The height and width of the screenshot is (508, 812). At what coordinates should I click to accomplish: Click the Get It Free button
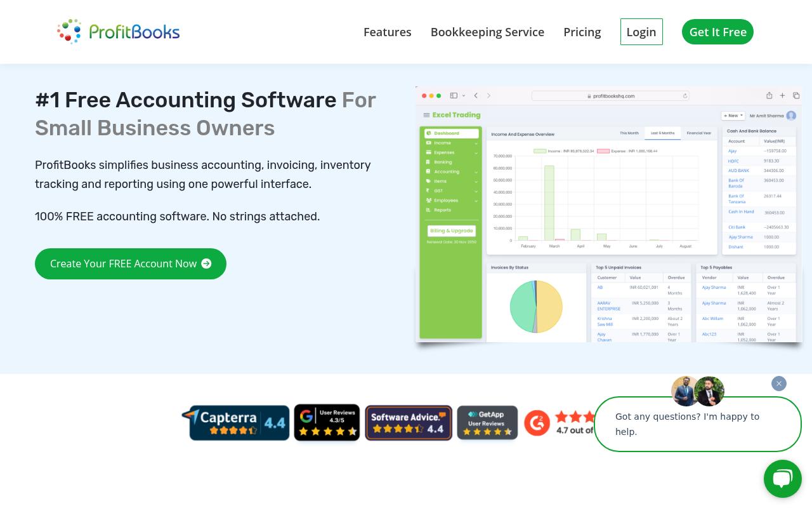click(x=717, y=32)
